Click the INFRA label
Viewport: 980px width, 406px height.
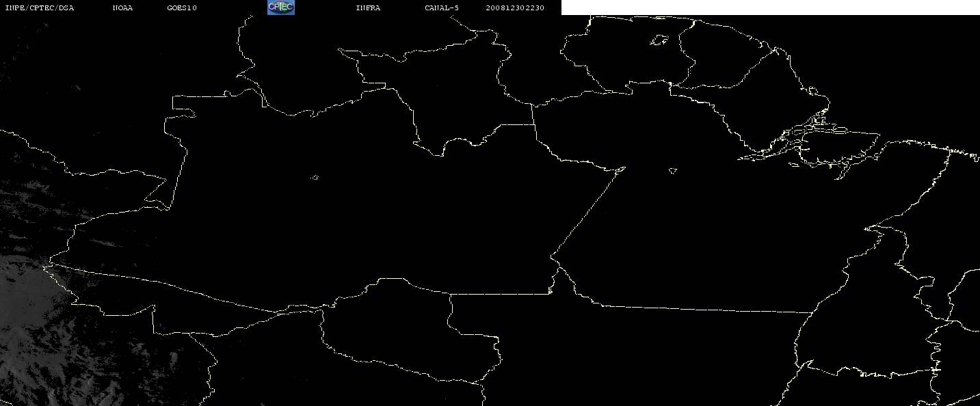pyautogui.click(x=368, y=8)
